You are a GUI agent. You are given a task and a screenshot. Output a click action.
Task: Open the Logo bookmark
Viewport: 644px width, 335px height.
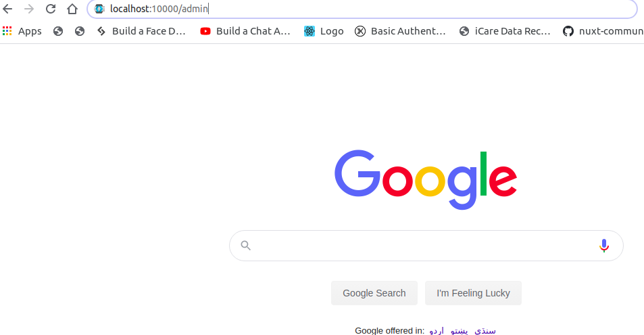pos(324,31)
